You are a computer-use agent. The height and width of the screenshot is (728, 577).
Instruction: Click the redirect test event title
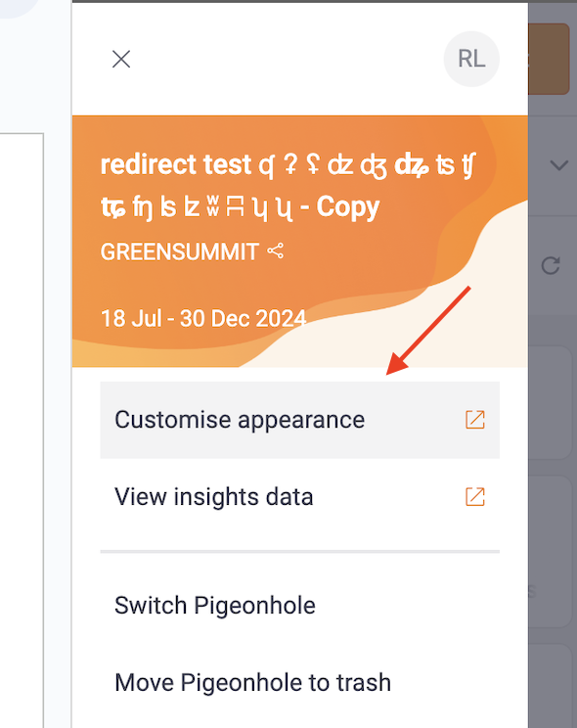[x=288, y=186]
